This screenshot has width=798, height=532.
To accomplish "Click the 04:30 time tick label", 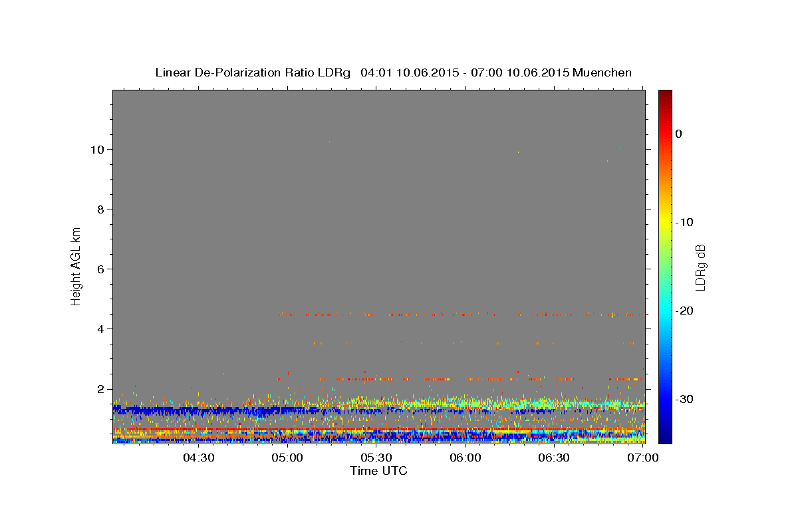I will [x=199, y=458].
